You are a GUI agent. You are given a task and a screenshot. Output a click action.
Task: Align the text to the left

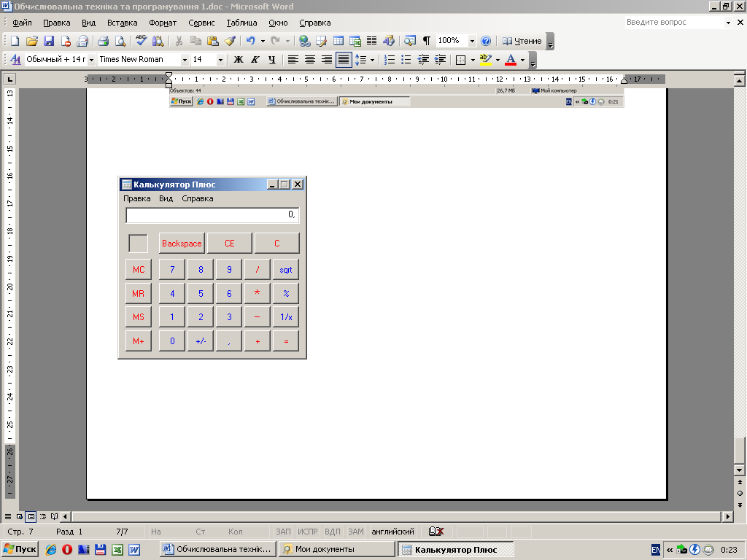pyautogui.click(x=293, y=60)
